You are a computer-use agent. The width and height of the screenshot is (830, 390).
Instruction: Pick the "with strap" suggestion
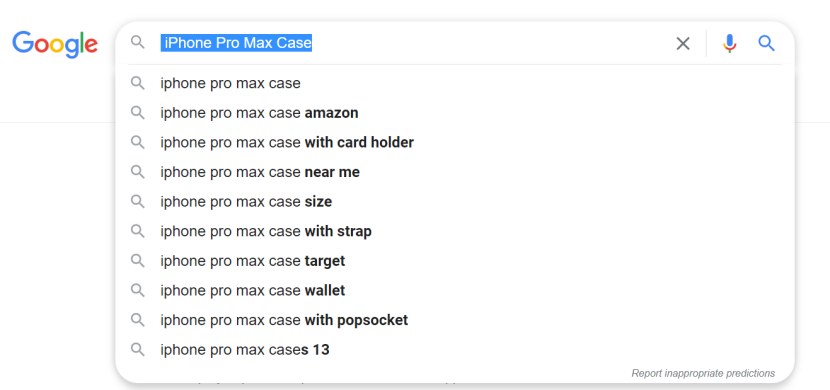(454, 232)
